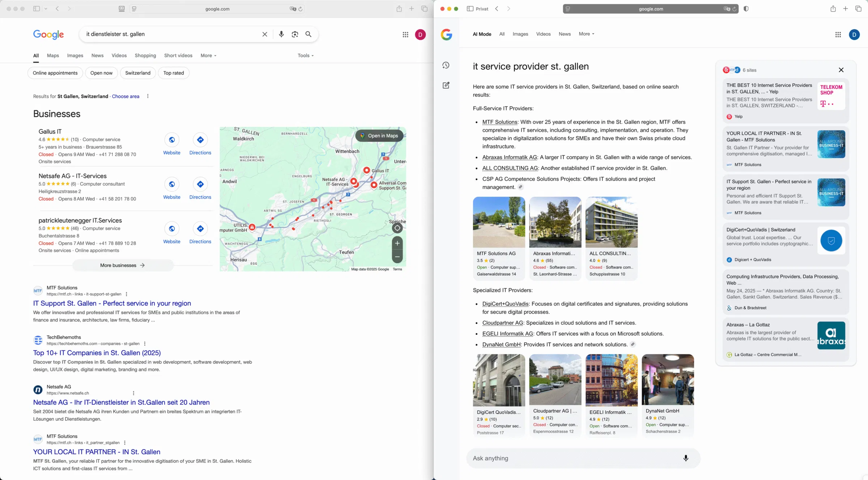
Task: Click the More businesses button
Action: pos(122,265)
